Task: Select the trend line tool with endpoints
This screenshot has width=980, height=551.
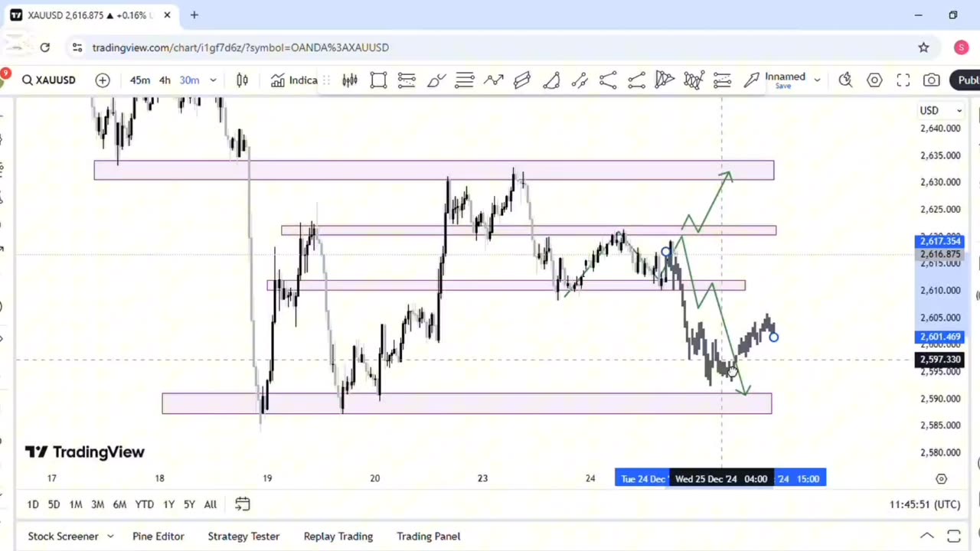Action: click(580, 80)
